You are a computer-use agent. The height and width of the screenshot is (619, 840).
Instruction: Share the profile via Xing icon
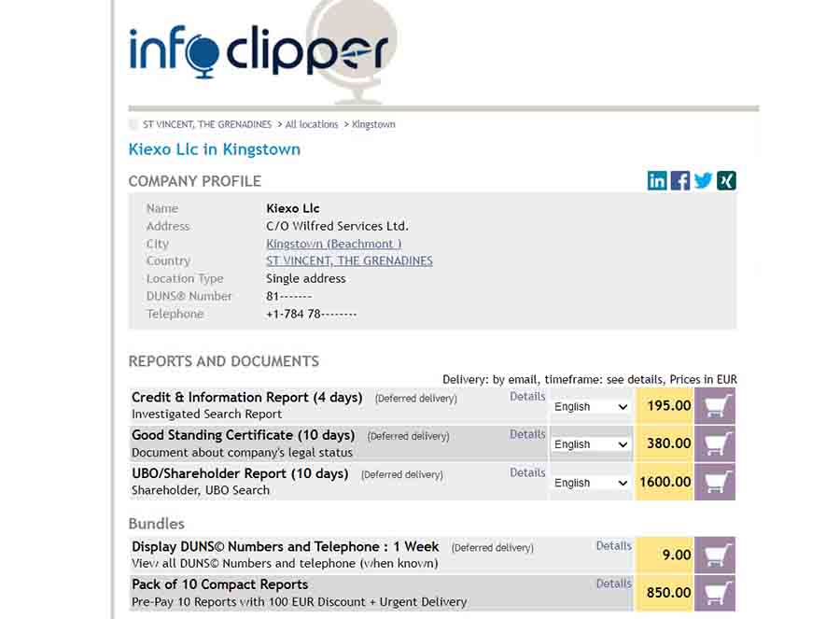click(726, 181)
